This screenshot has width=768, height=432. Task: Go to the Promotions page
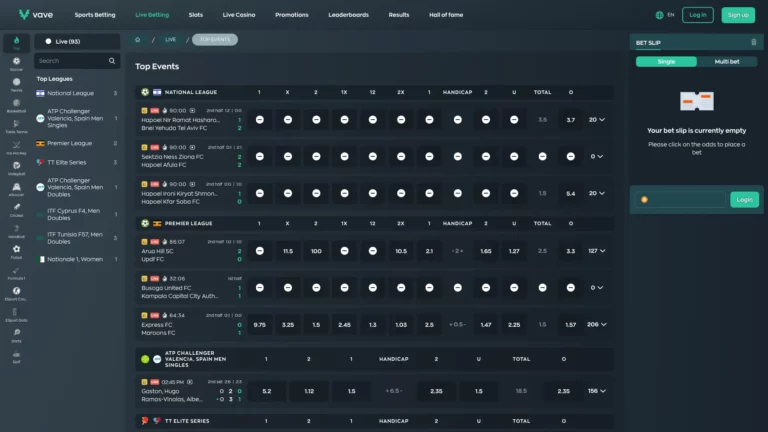291,15
